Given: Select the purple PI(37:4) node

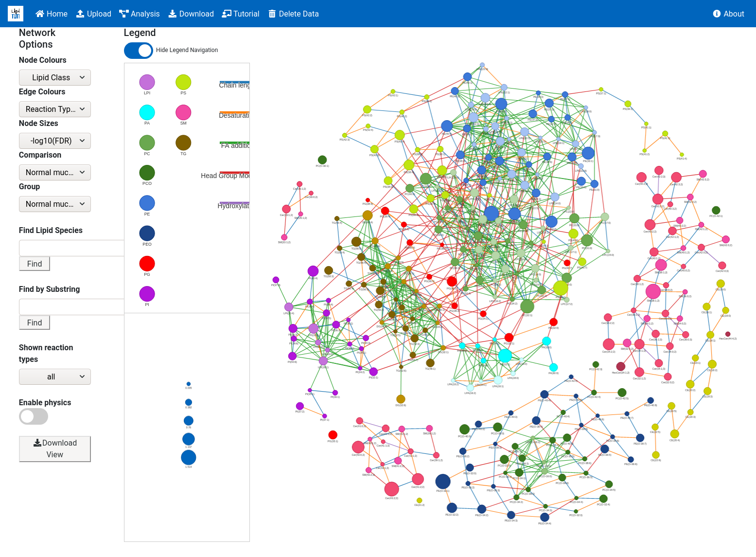Looking at the screenshot, I should [276, 280].
